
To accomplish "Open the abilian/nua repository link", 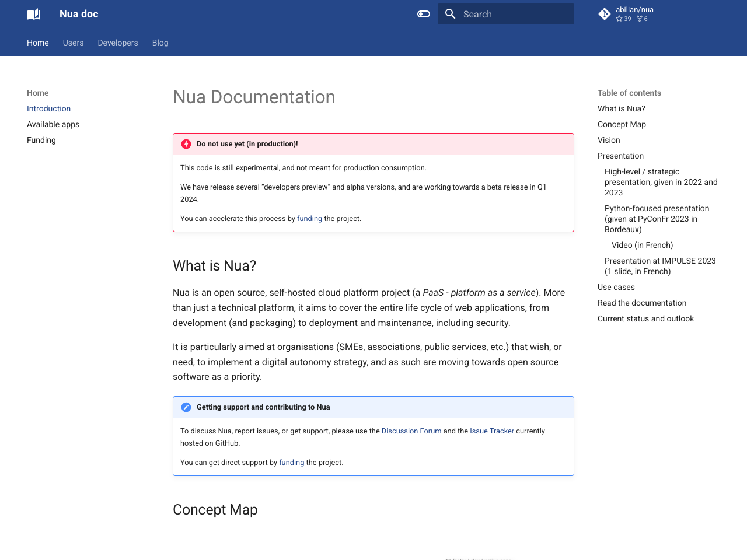I will [x=634, y=10].
